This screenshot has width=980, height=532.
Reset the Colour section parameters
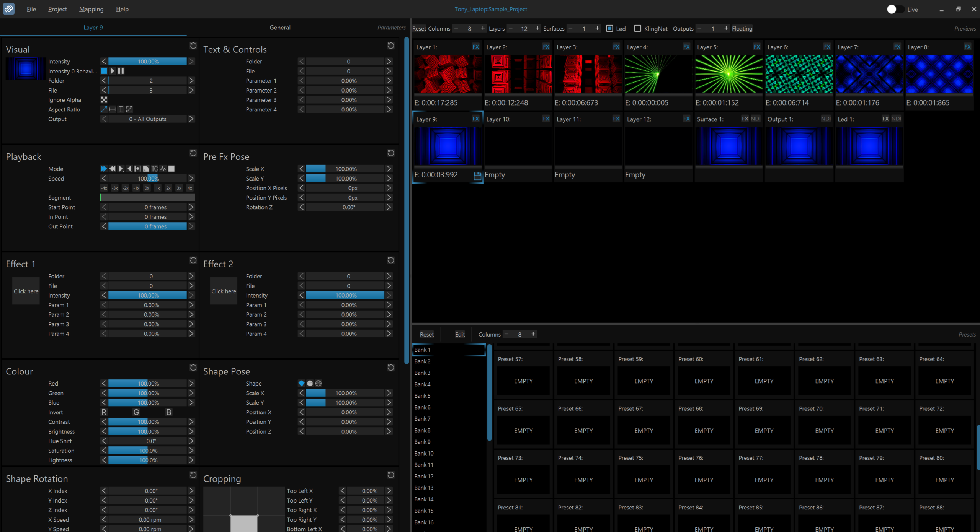[x=193, y=368]
